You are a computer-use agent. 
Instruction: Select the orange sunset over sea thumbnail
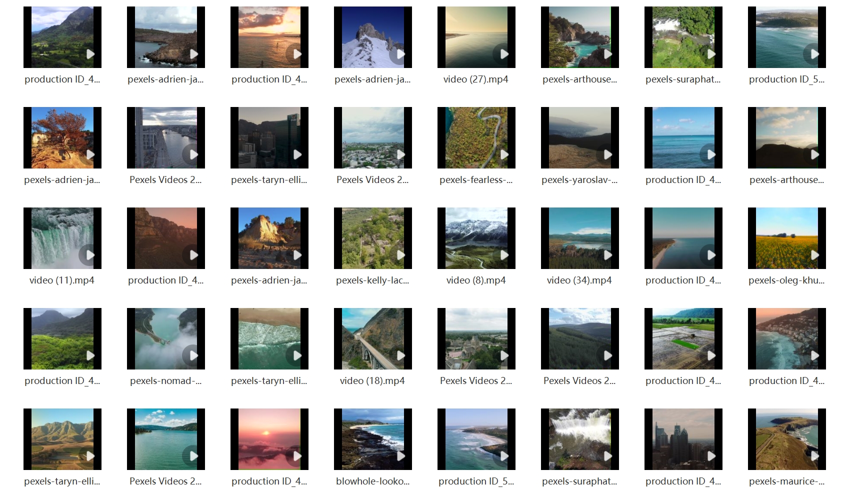pyautogui.click(x=269, y=37)
